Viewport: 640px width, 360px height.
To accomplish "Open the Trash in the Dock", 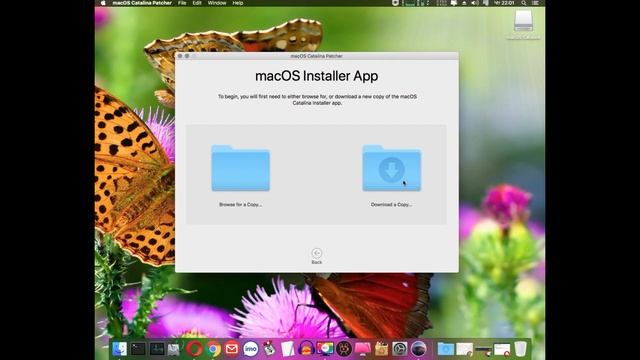I will [x=520, y=349].
